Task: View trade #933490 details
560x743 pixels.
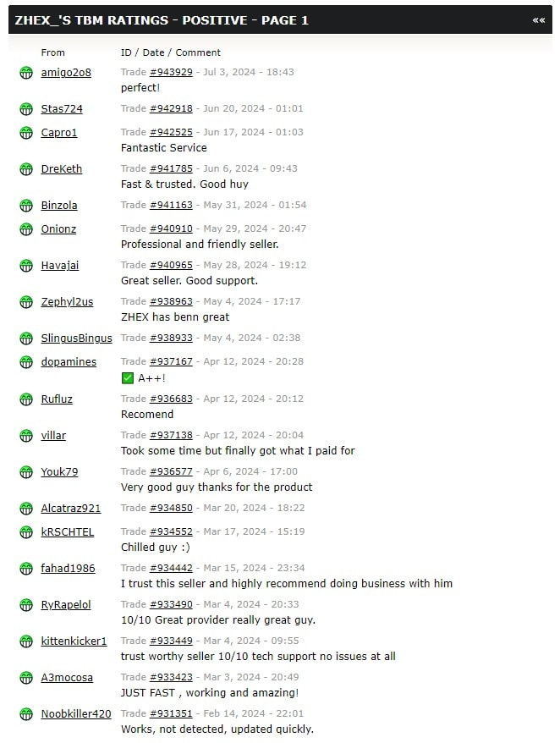Action: [x=171, y=604]
